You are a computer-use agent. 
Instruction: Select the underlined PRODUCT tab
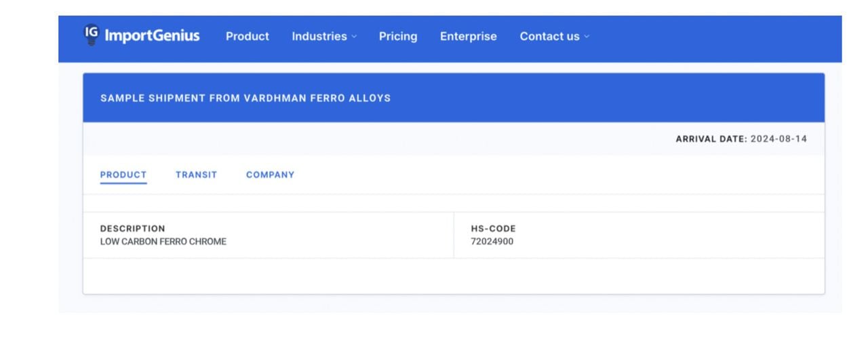coord(123,174)
